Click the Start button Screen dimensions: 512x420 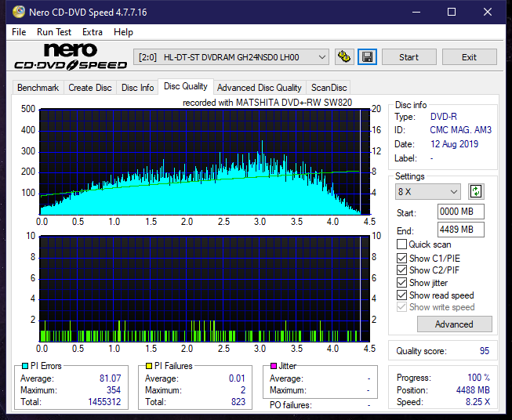409,57
